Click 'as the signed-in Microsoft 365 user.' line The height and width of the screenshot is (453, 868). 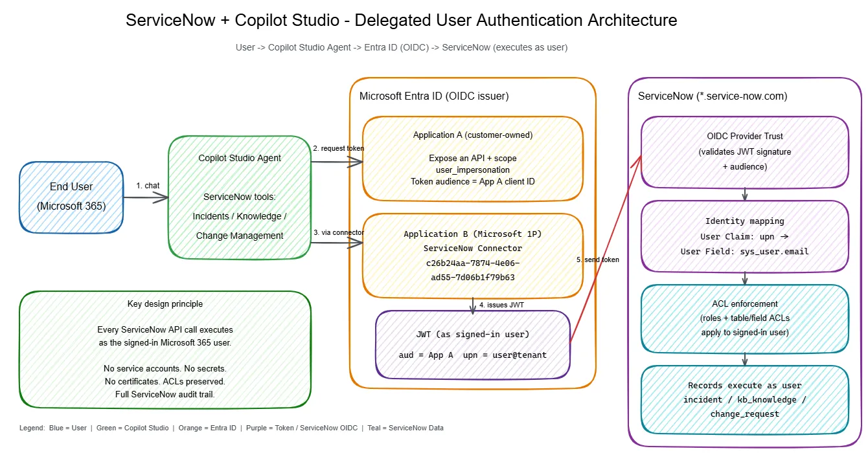(165, 343)
